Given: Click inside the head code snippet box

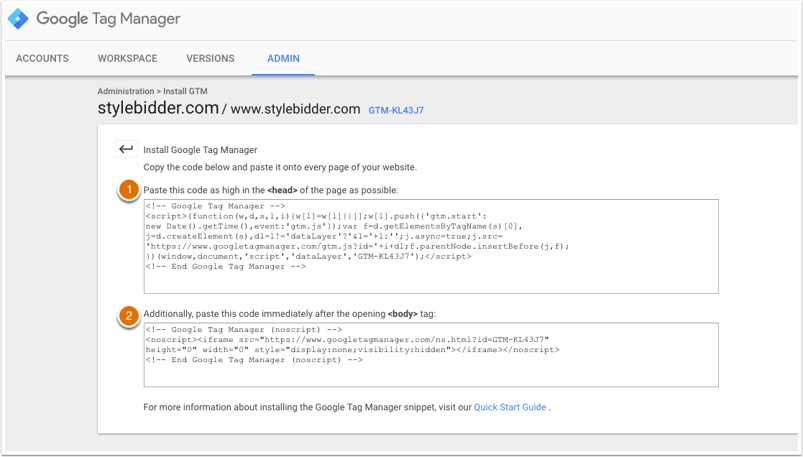Looking at the screenshot, I should tap(431, 246).
